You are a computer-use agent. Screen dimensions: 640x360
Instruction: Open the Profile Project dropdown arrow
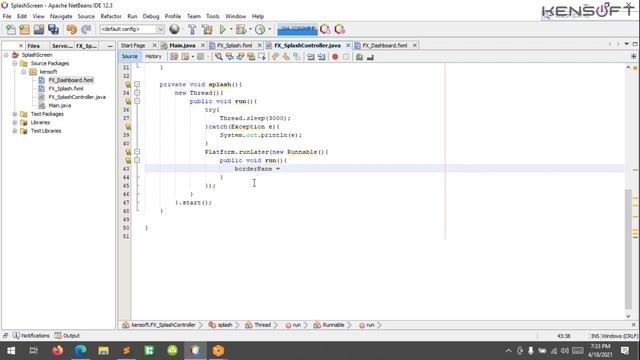269,29
